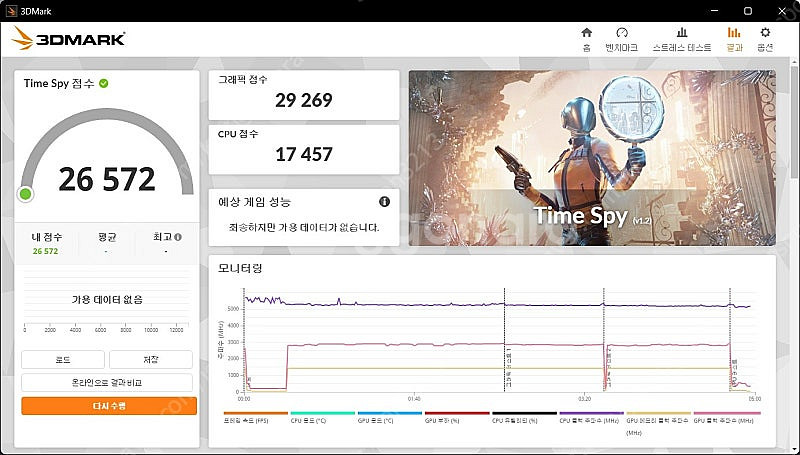Click the Load (로드) button
800x455 pixels.
click(63, 360)
